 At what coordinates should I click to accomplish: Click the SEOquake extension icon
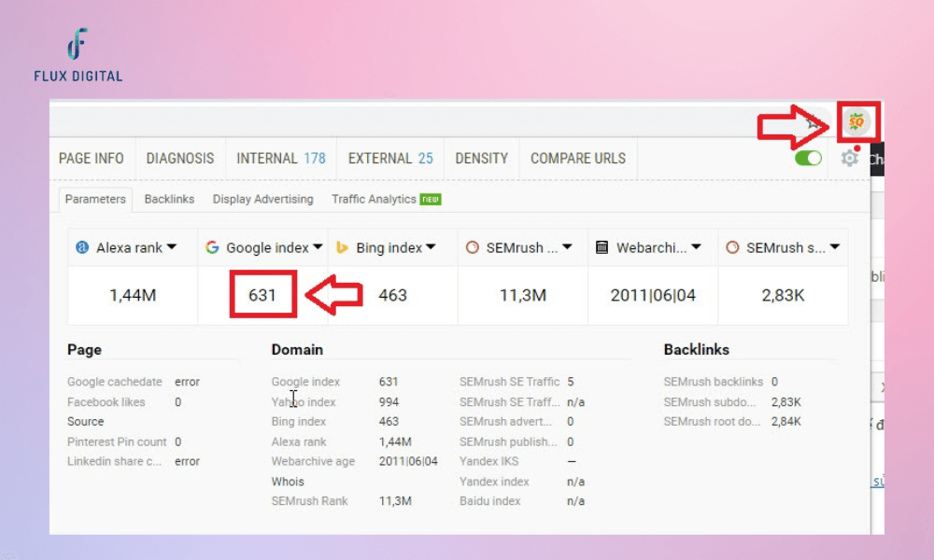tap(856, 121)
